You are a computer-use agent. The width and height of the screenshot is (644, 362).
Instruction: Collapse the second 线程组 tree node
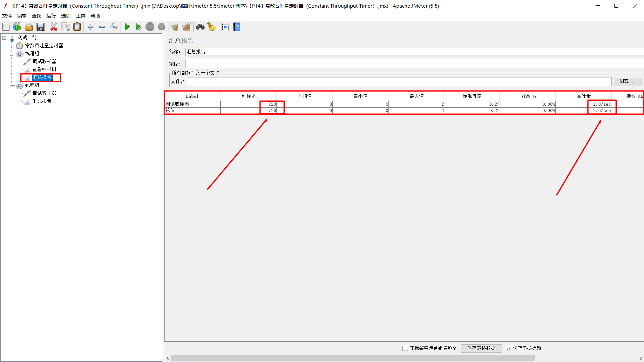pyautogui.click(x=12, y=85)
